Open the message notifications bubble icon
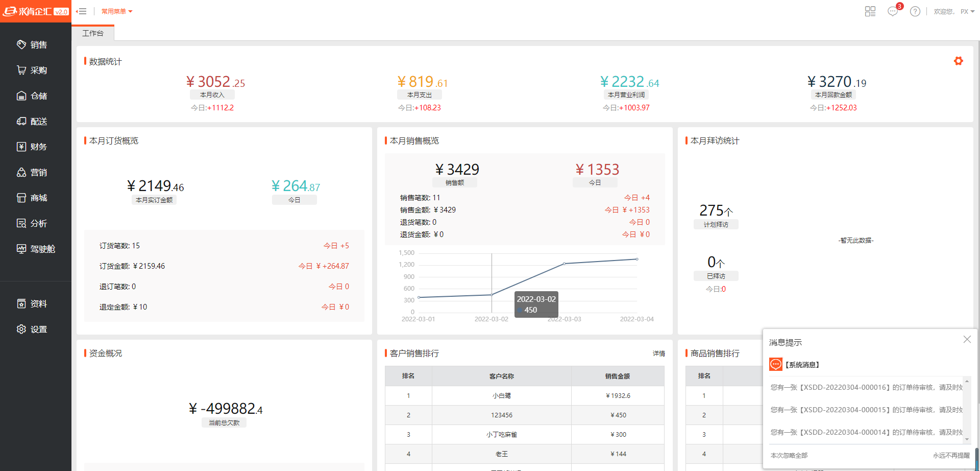Image resolution: width=980 pixels, height=471 pixels. [893, 11]
